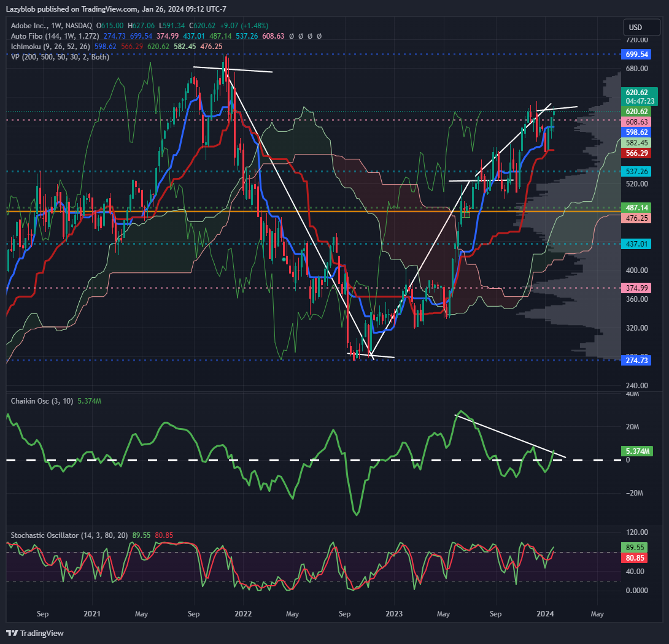Click the 400.00 price scale tick
Image resolution: width=669 pixels, height=644 pixels.
(636, 270)
